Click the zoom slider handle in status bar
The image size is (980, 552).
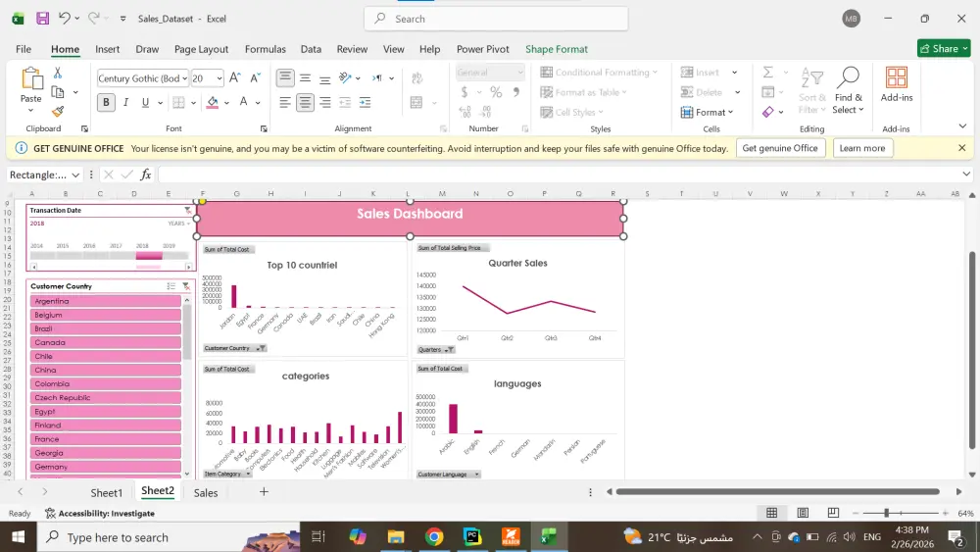pos(886,513)
